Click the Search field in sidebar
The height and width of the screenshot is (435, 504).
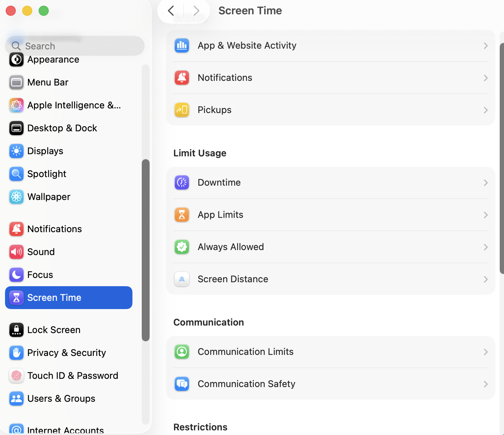click(75, 46)
